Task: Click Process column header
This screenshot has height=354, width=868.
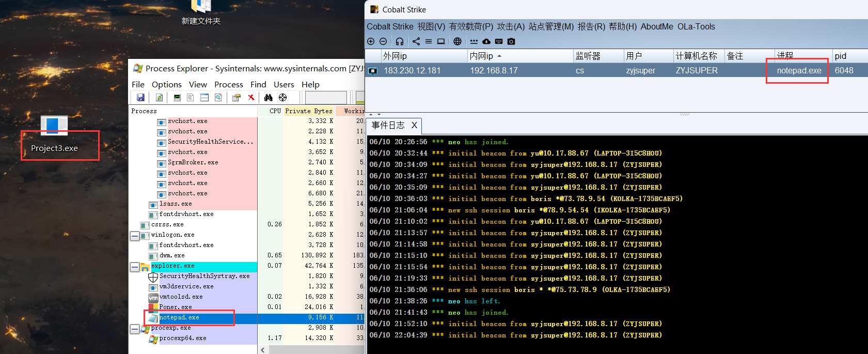Action: point(193,111)
